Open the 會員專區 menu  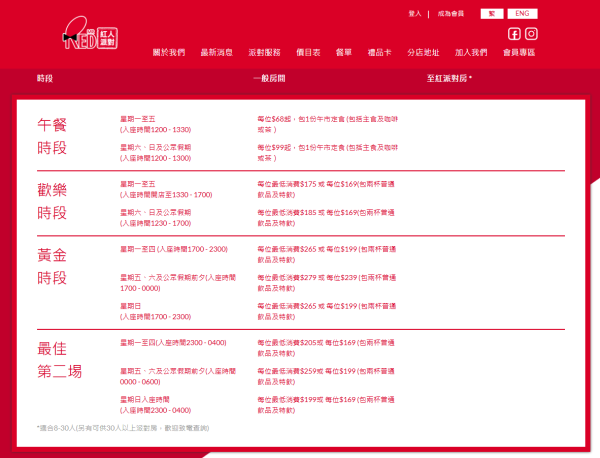pos(519,52)
